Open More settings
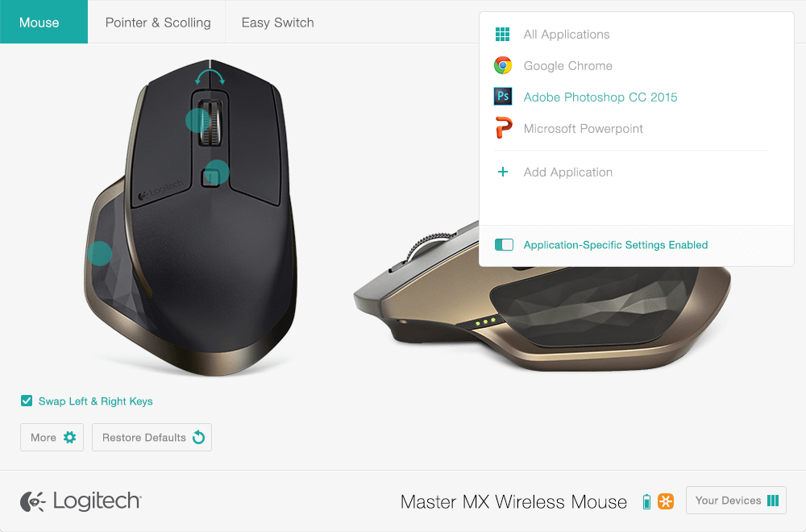 (52, 438)
